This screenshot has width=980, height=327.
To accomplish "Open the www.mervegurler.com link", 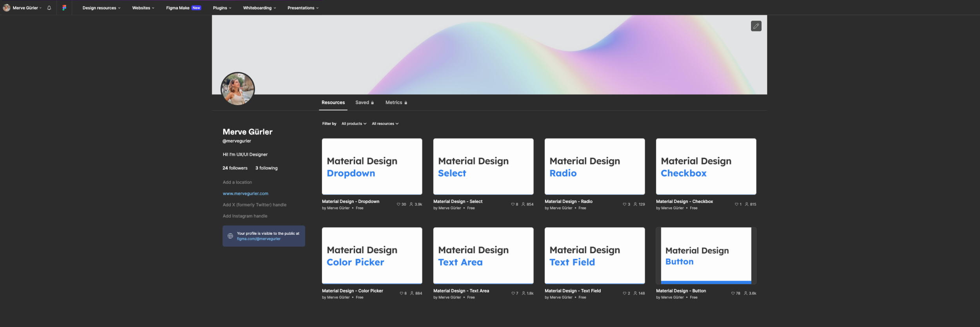I will pos(245,194).
